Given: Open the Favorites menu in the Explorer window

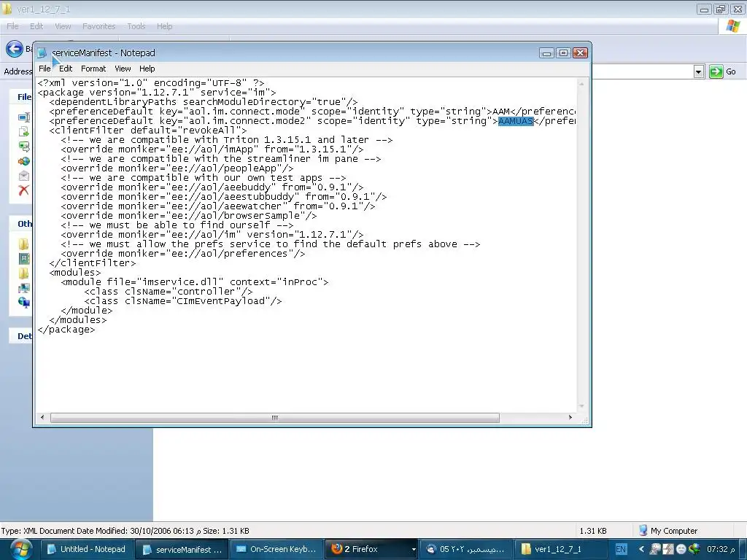Looking at the screenshot, I should 98,26.
